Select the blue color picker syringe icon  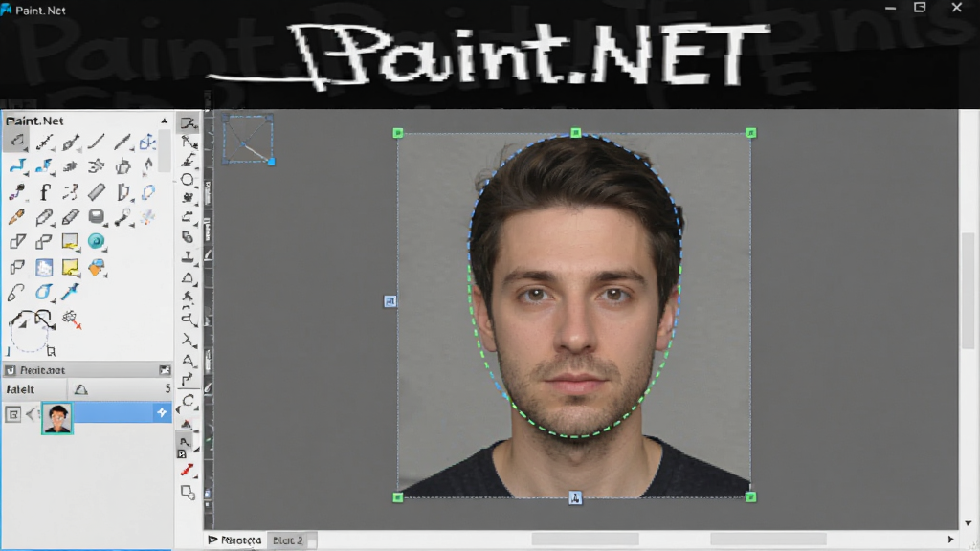point(70,292)
